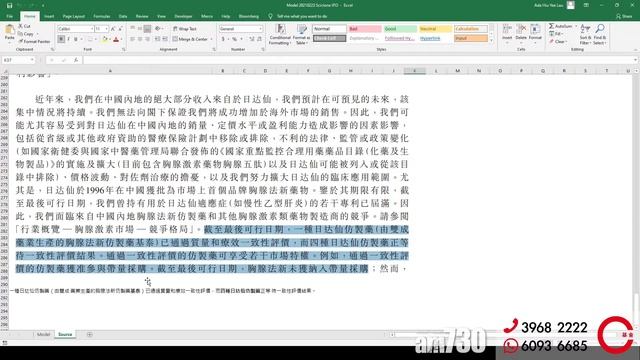Apply the Bad cell style

point(364,29)
